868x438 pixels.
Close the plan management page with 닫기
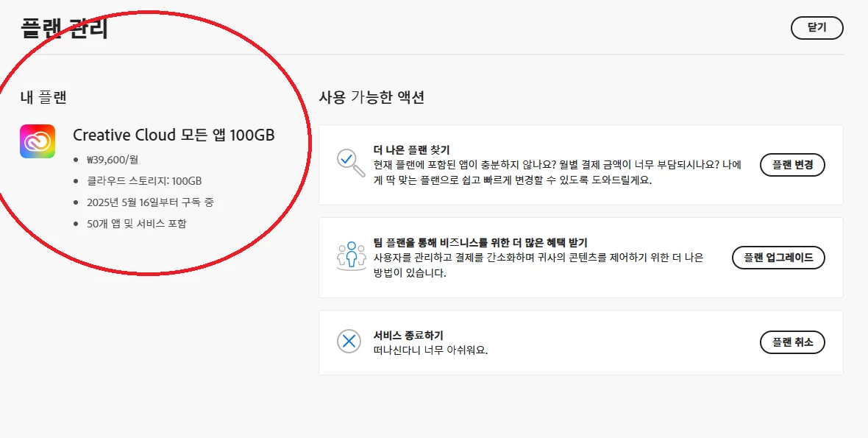[817, 28]
